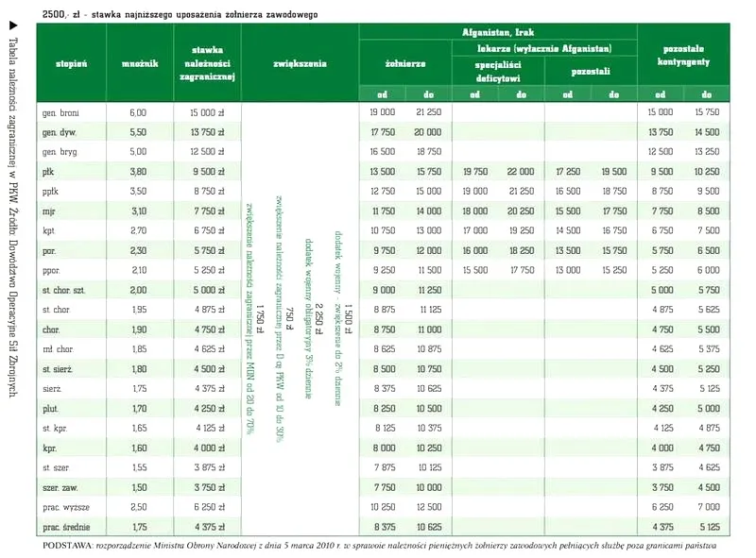Click the 'pozostałe kontyngenty' header
756x558 pixels.
686,56
